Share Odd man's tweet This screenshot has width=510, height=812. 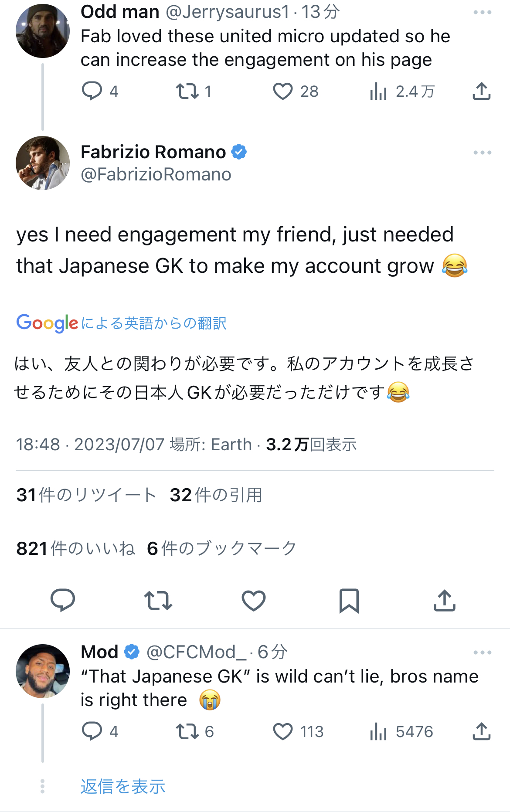(x=482, y=92)
